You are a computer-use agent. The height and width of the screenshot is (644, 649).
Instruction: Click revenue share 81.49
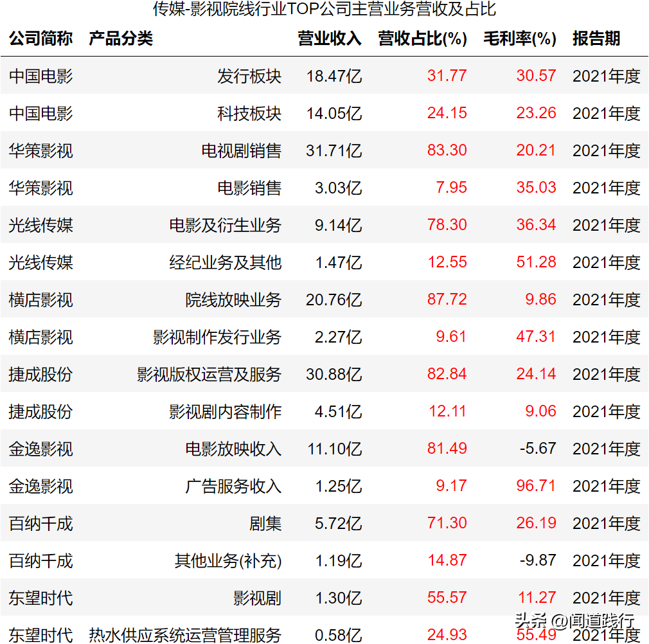coord(447,448)
